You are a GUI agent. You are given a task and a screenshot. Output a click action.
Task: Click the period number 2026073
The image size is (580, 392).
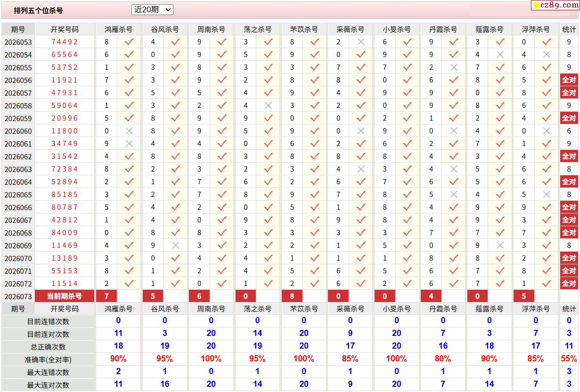(18, 296)
